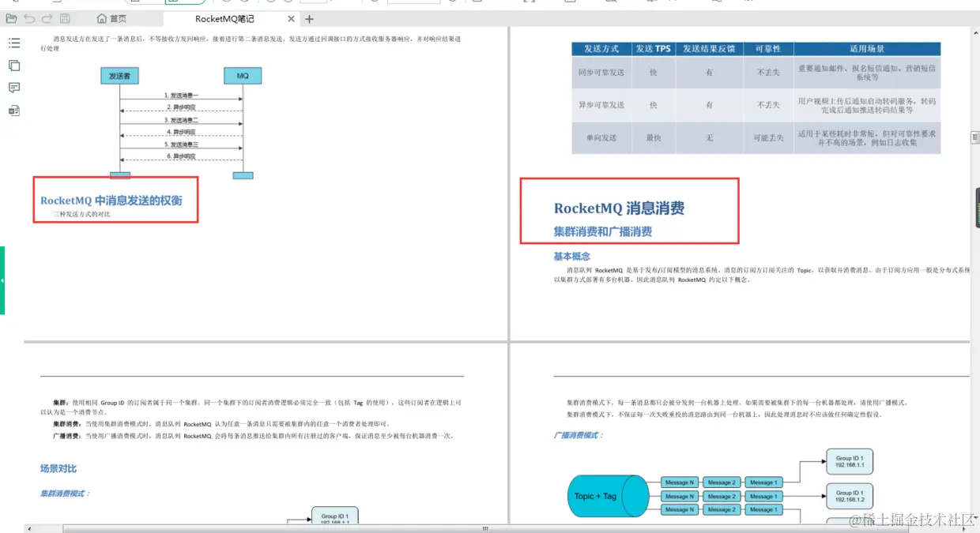Click the home icon beside 首页
Image resolution: width=980 pixels, height=533 pixels.
point(102,19)
